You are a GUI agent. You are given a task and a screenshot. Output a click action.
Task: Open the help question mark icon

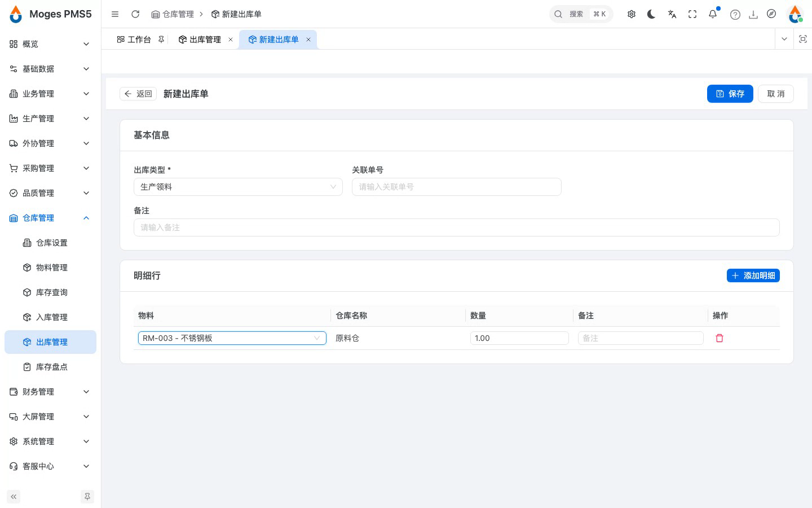coord(735,15)
